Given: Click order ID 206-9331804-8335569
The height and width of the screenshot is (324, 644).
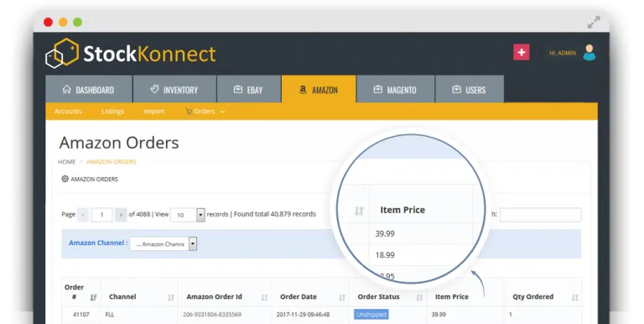Looking at the screenshot, I should pos(212,315).
